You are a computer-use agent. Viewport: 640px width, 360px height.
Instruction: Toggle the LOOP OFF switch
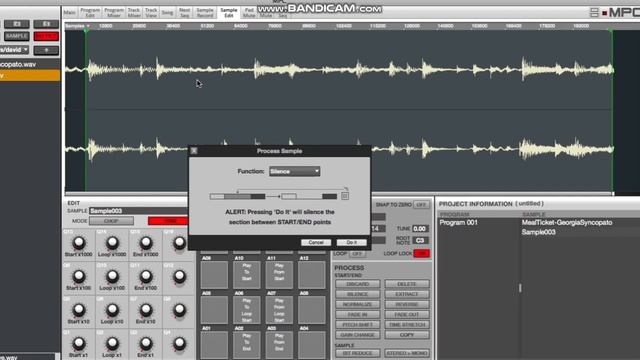(x=357, y=254)
